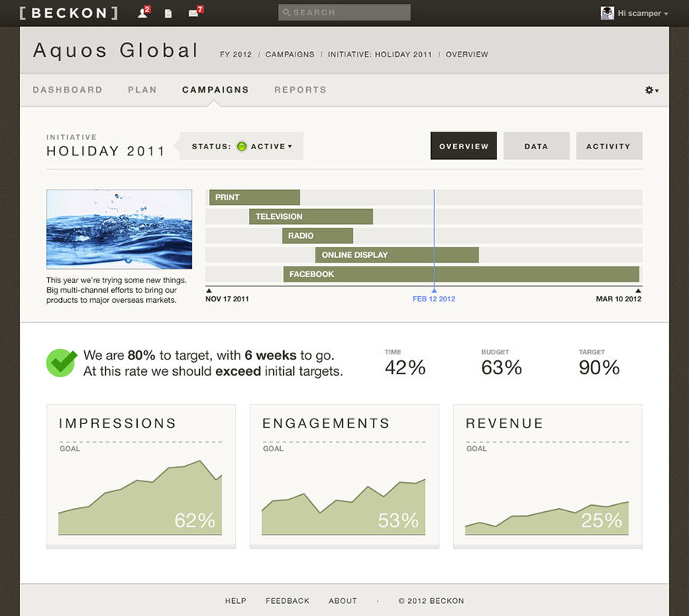
Task: Show the Activity view
Action: click(x=609, y=146)
